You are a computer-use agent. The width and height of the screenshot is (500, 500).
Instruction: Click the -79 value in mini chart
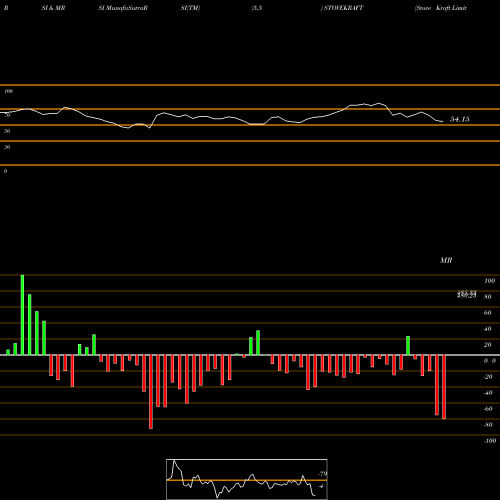pos(322,474)
